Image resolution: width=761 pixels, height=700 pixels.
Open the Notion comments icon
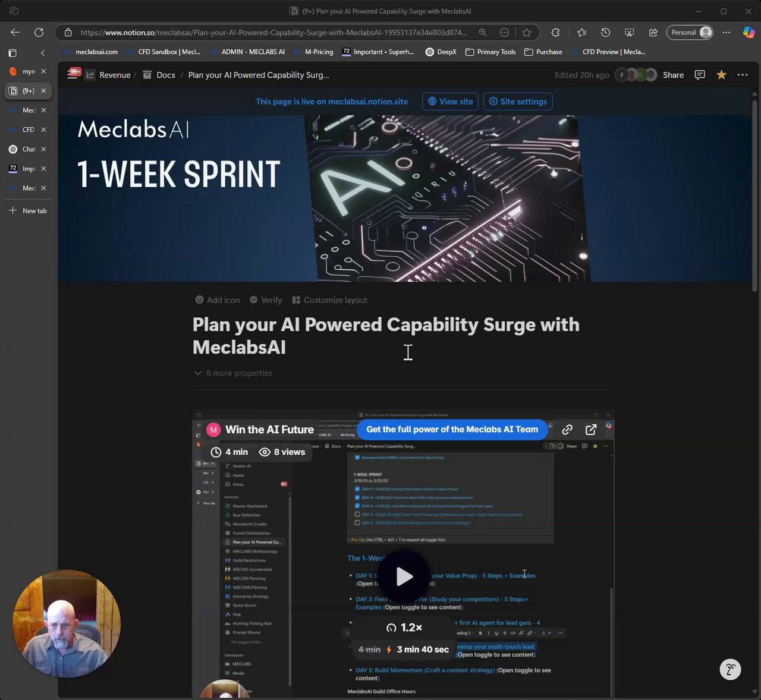click(x=700, y=75)
